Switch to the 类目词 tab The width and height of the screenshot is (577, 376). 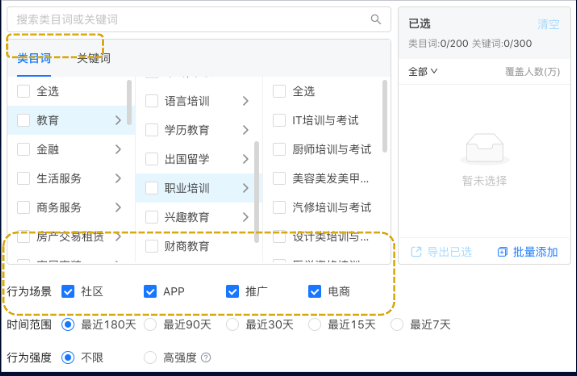coord(34,58)
